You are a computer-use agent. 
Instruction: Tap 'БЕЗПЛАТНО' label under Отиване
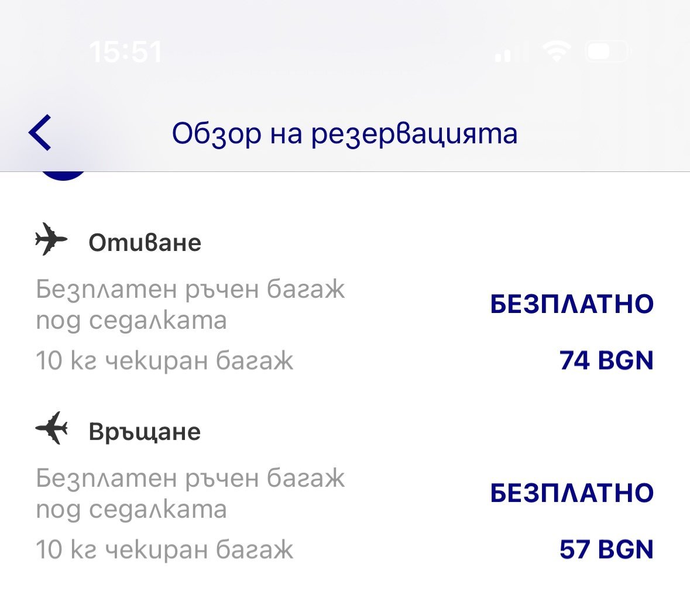point(571,304)
